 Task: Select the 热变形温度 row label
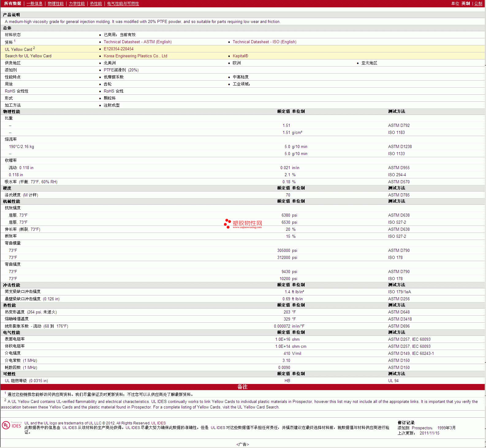(31, 312)
